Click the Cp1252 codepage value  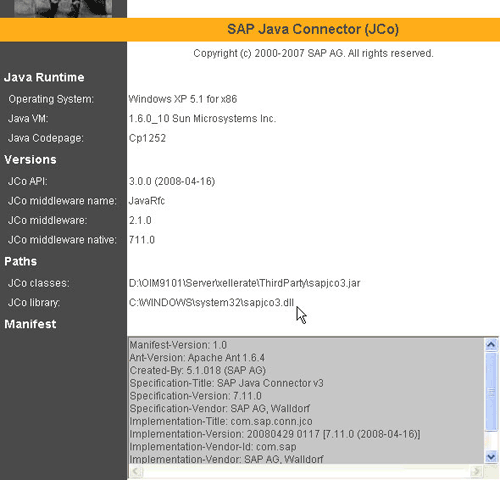pos(147,138)
